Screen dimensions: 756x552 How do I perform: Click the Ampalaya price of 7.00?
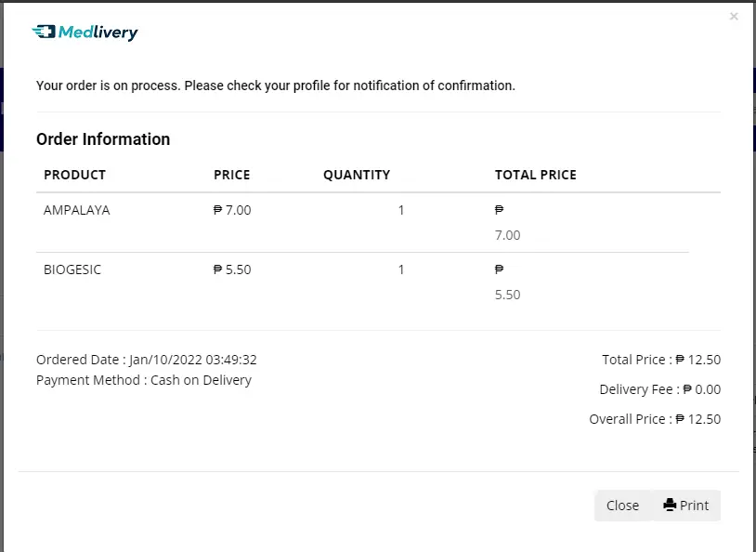coord(232,210)
